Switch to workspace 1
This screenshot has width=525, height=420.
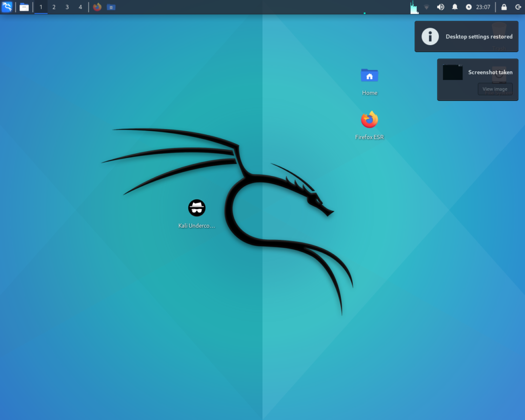coord(41,7)
